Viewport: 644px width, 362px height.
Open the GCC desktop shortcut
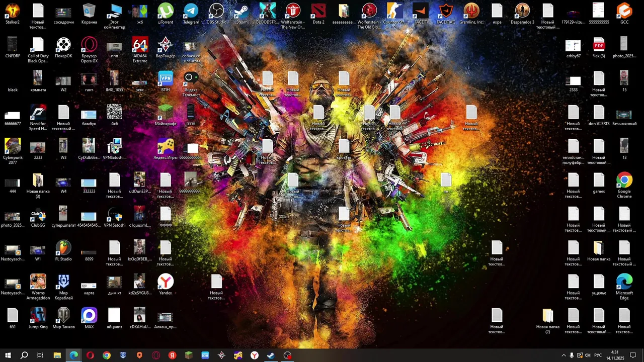click(x=624, y=14)
